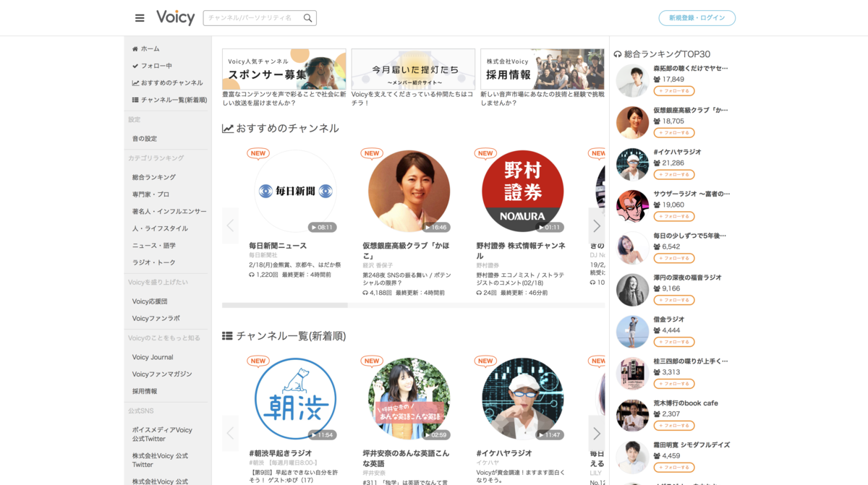Open 森拓郎 avatar in the ranking
Viewport: 868px width, 485px height.
tap(632, 81)
